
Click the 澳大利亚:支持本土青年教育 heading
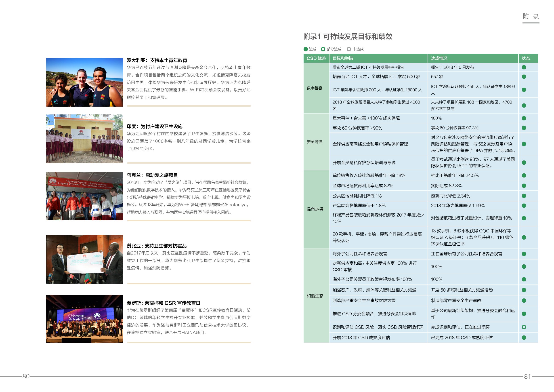pos(157,60)
